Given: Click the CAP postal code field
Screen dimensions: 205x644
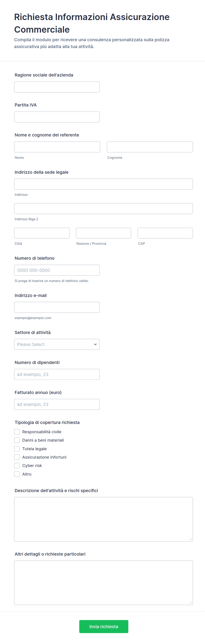Looking at the screenshot, I should pyautogui.click(x=165, y=233).
